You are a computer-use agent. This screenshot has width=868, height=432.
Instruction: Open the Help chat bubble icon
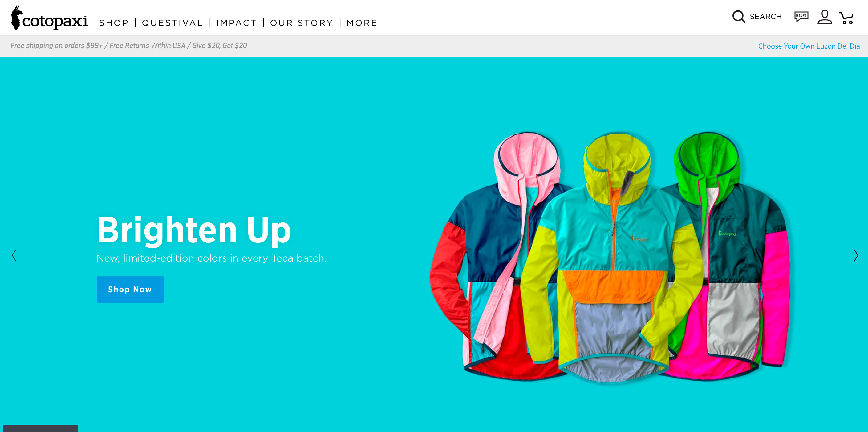click(x=801, y=17)
